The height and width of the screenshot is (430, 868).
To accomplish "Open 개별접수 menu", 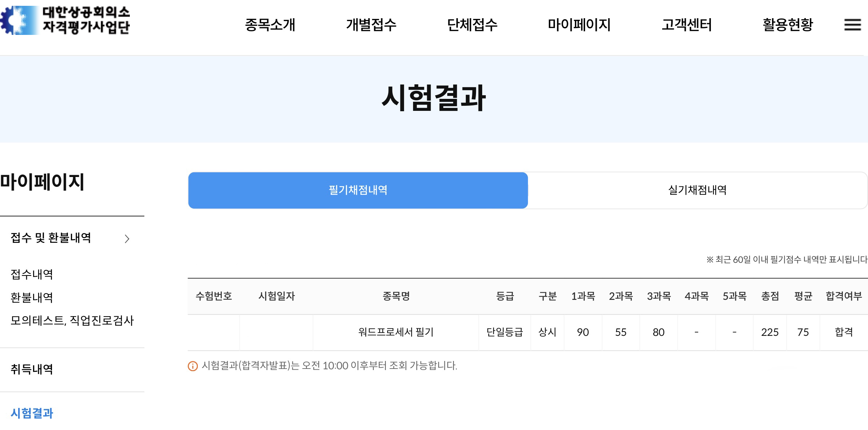I will coord(371,25).
